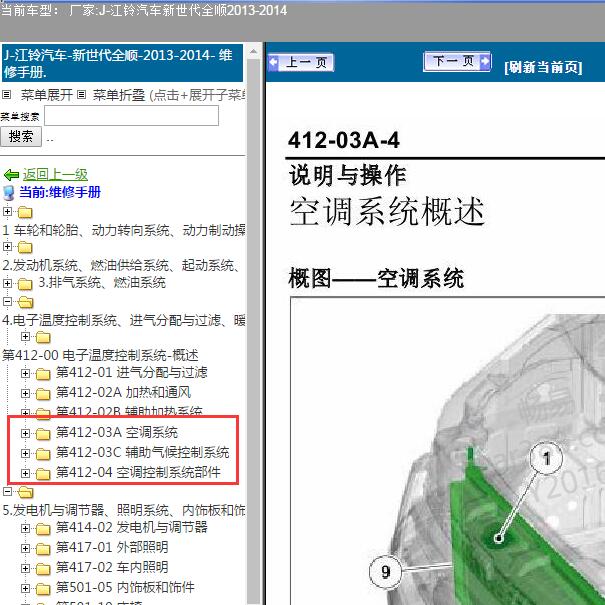Open 4.电子温度控制系统、进气分配与过滤 entry
This screenshot has width=605, height=605.
(123, 320)
